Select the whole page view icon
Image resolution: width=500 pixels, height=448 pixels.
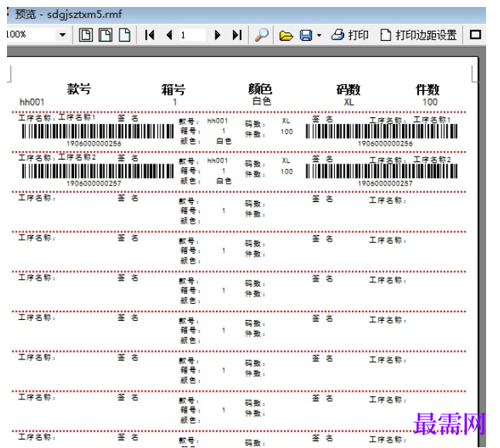pyautogui.click(x=86, y=35)
